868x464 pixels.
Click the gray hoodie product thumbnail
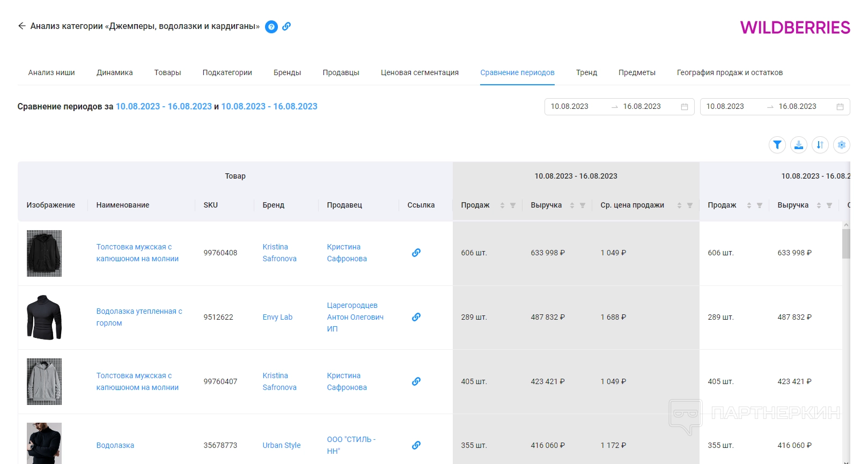coord(44,381)
